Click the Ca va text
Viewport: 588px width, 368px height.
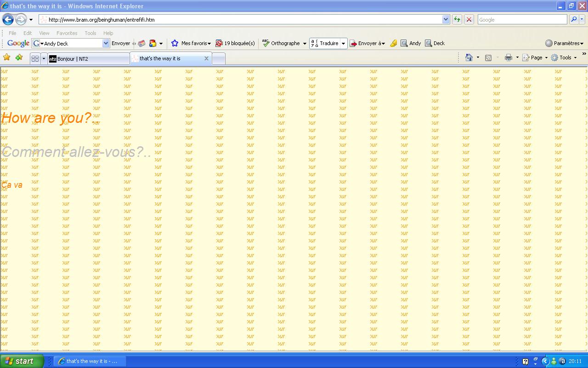coord(12,185)
